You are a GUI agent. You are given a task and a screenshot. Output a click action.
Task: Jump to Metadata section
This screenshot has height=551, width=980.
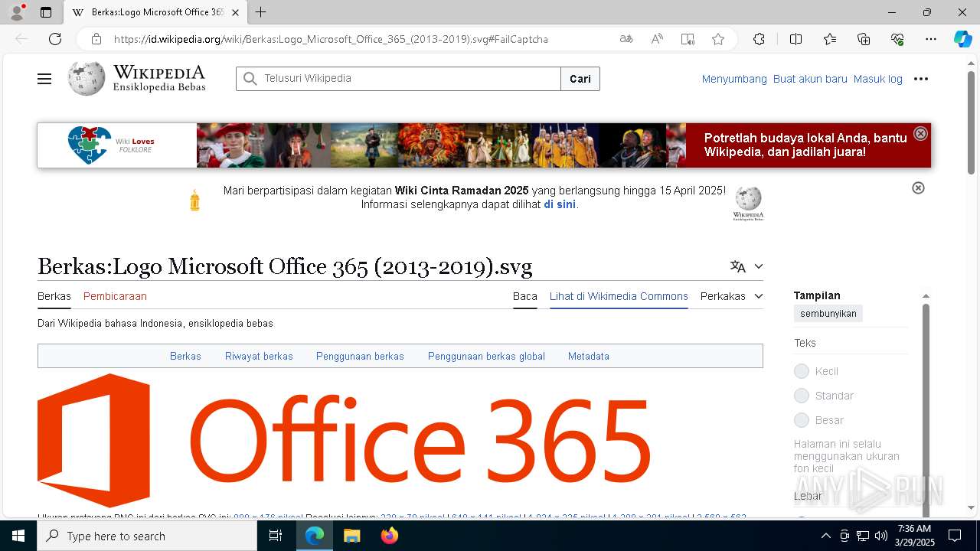tap(589, 356)
